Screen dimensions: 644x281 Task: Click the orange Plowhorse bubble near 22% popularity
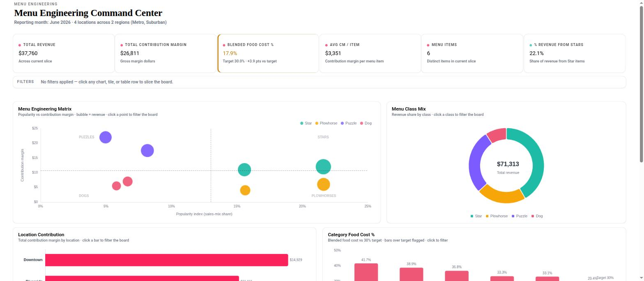point(324,184)
